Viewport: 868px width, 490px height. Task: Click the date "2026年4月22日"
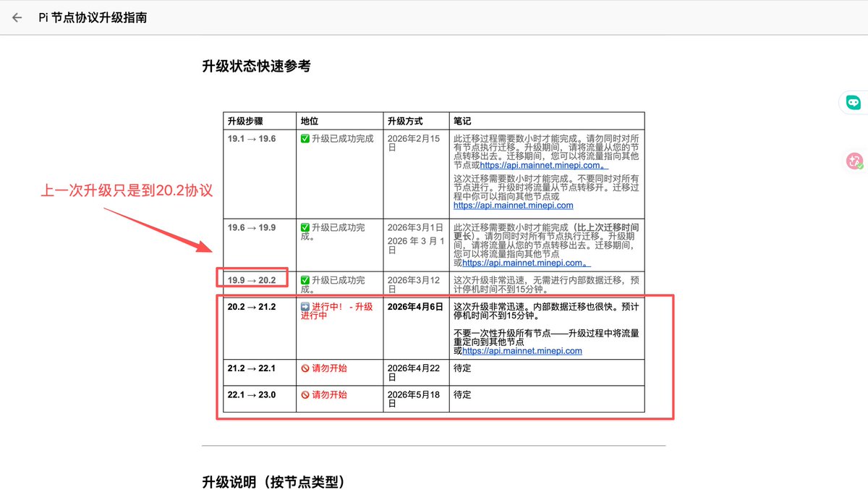(414, 372)
